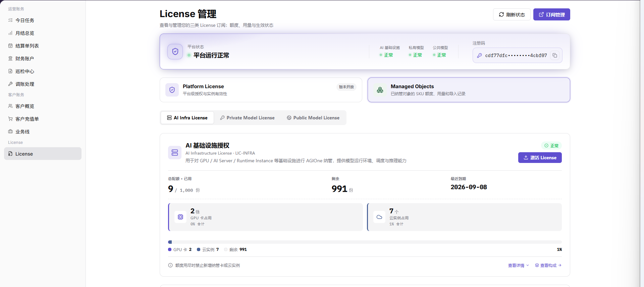This screenshot has height=287, width=644.
Task: Click the AI 基础设施 正常 status
Action: tap(386, 55)
